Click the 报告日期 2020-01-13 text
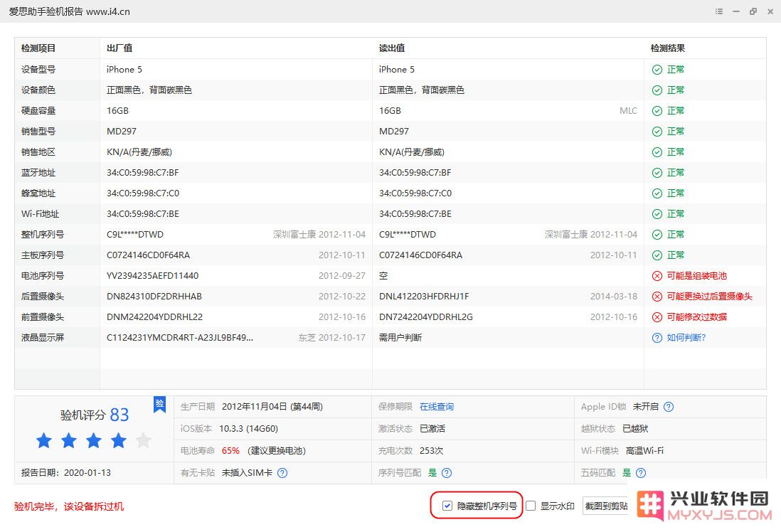Screen dimensions: 781x532 point(66,473)
